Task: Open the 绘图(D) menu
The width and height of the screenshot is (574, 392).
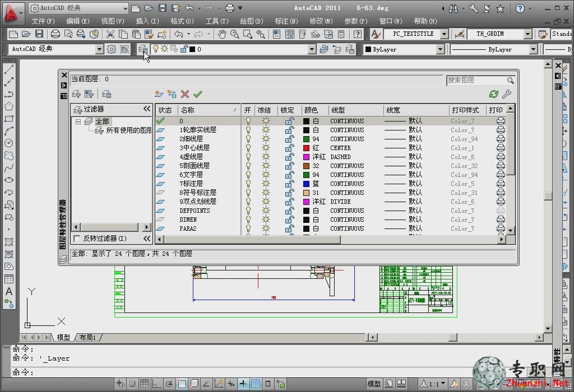Action: coord(252,21)
